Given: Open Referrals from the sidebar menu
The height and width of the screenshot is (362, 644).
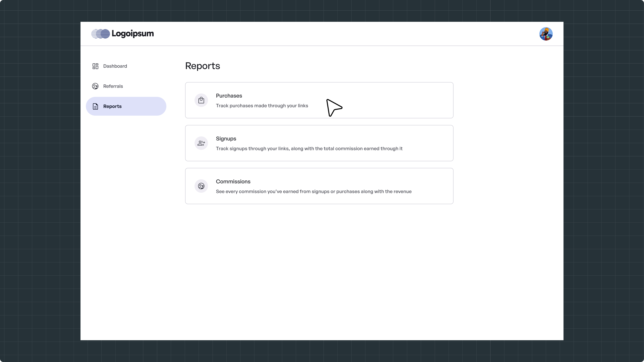Looking at the screenshot, I should point(113,86).
